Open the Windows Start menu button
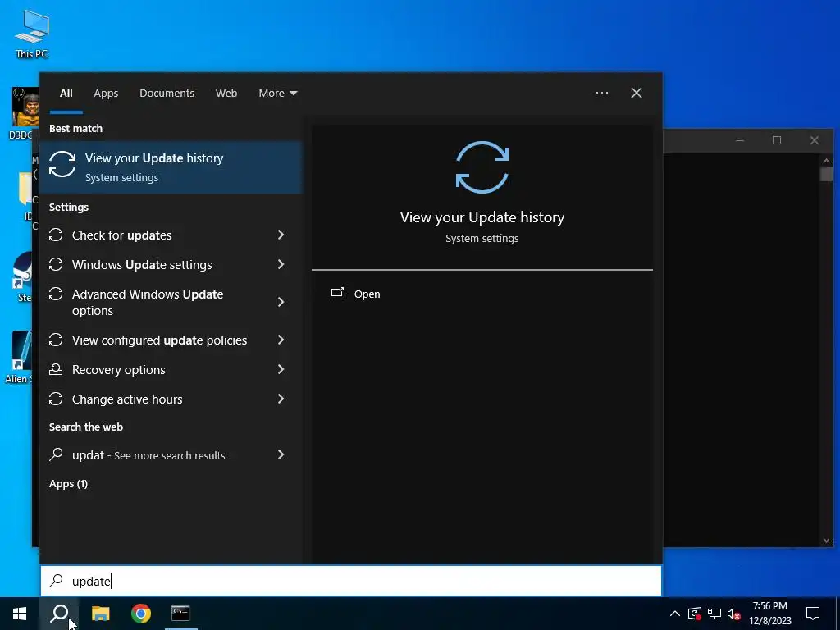 [x=20, y=614]
